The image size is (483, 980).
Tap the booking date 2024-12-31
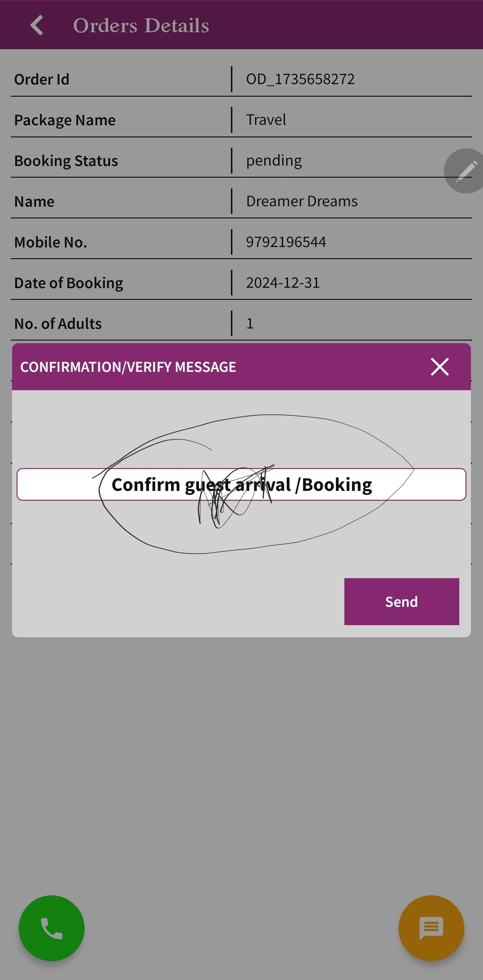(283, 283)
